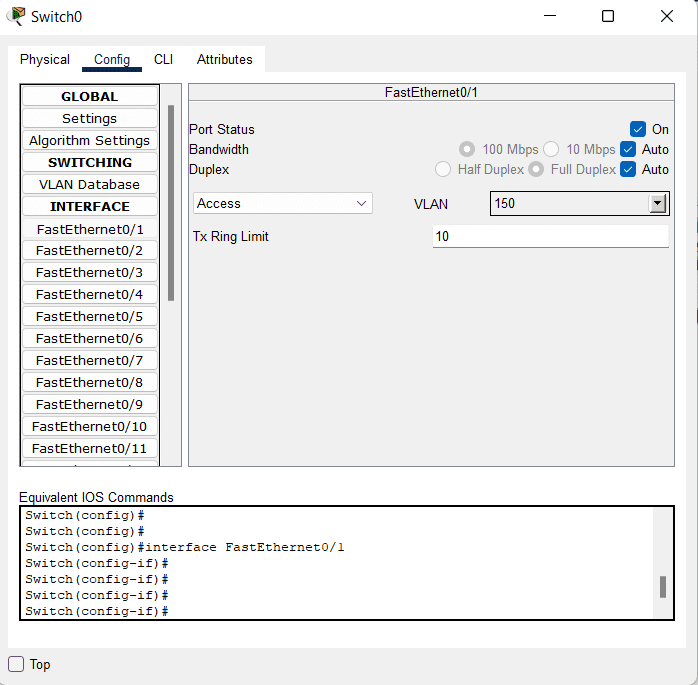Click the Packet Tracer Switch0 title icon
Image resolution: width=698 pixels, height=685 pixels.
click(x=16, y=16)
